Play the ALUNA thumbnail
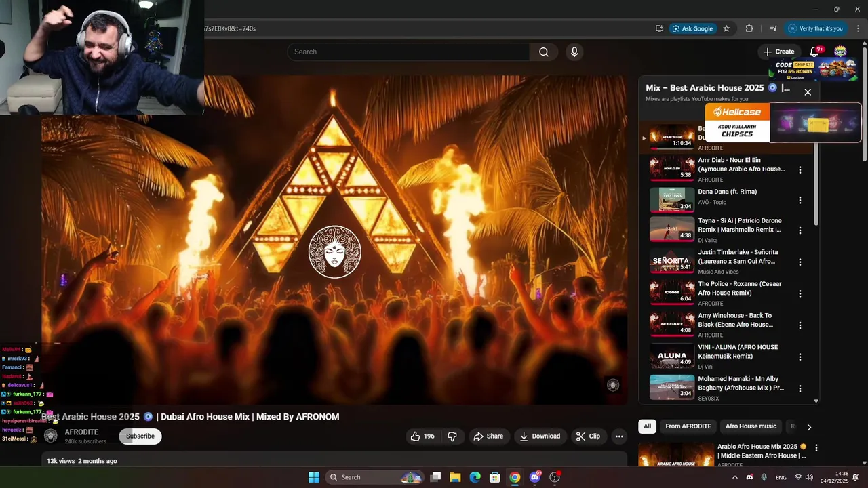The height and width of the screenshot is (488, 868). click(672, 357)
